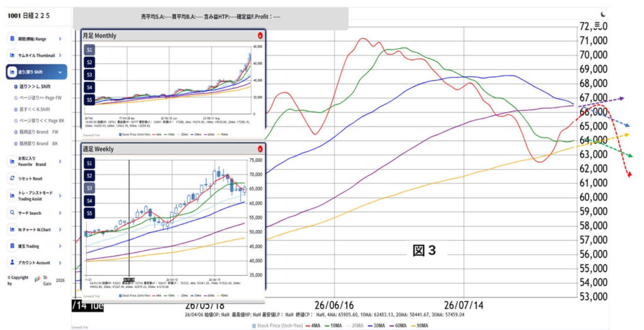Image resolution: width=644 pixels, height=330 pixels.
Task: Select S1 in the Monthly panel
Action: pos(89,50)
